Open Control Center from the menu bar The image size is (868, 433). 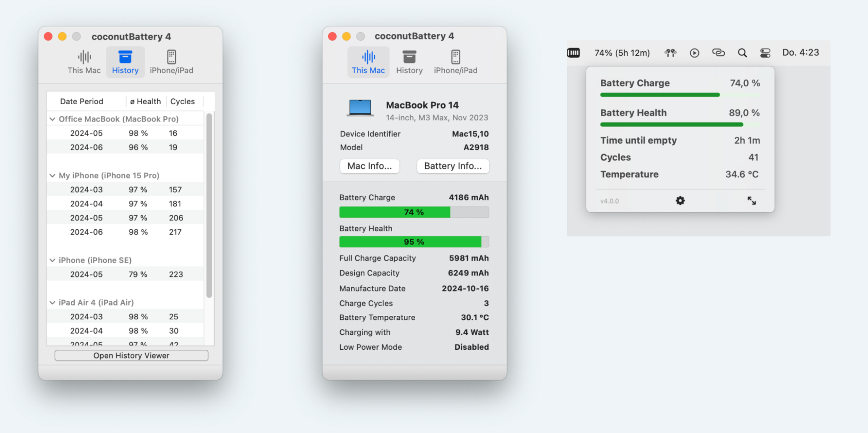click(765, 53)
